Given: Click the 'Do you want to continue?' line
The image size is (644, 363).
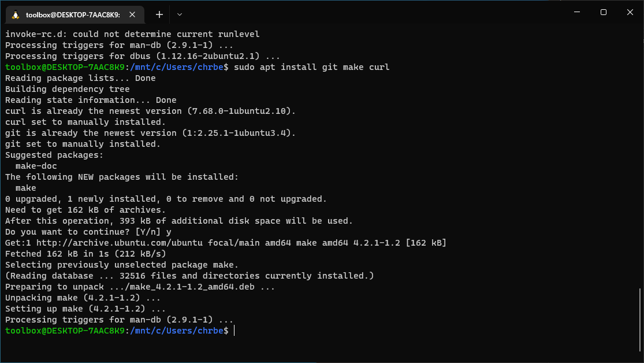Looking at the screenshot, I should (x=88, y=232).
